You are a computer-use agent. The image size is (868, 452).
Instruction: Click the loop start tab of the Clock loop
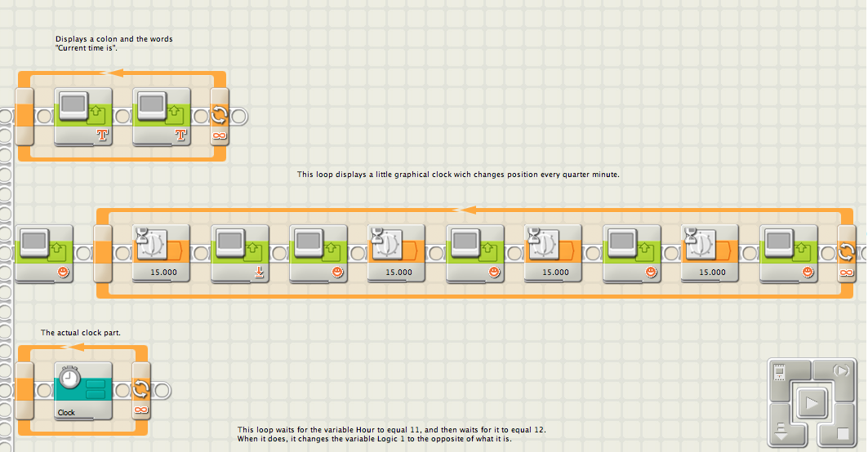[x=24, y=391]
